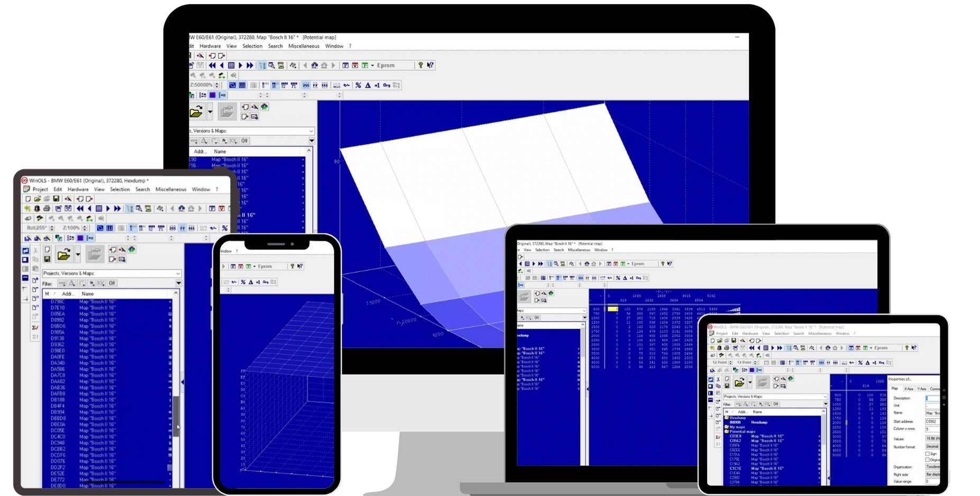This screenshot has height=496, width=980.
Task: Expand the Eprom dropdown on the desktop monitor
Action: point(372,66)
